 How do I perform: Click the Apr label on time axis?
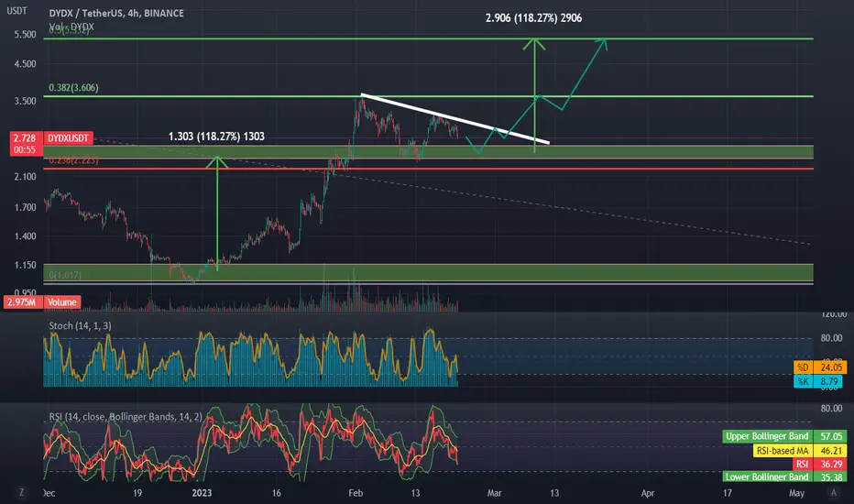point(648,493)
